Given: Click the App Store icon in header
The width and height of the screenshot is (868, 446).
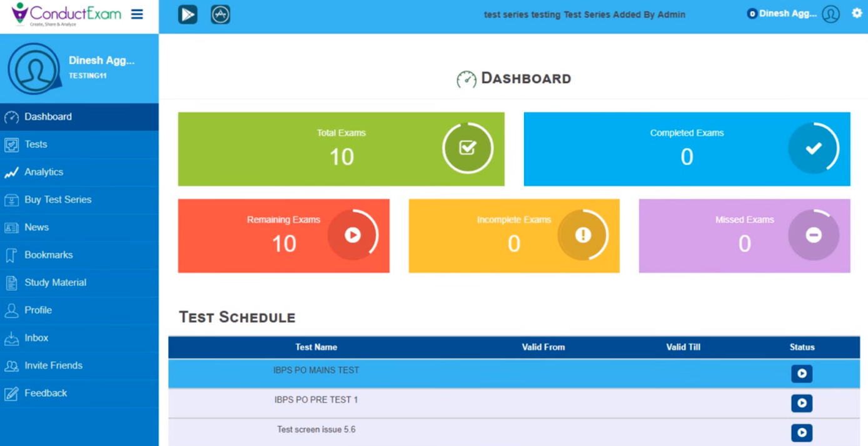Looking at the screenshot, I should coord(220,14).
